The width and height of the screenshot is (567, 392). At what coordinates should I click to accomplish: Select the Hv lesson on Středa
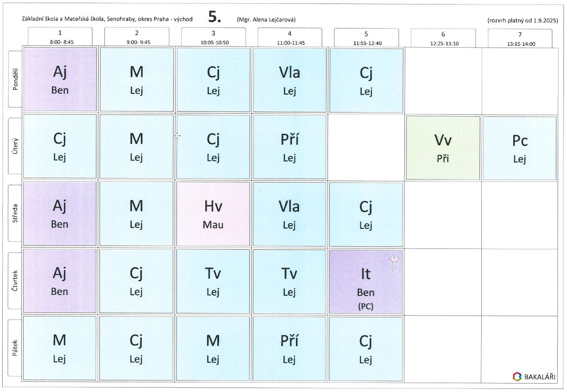[x=213, y=214]
